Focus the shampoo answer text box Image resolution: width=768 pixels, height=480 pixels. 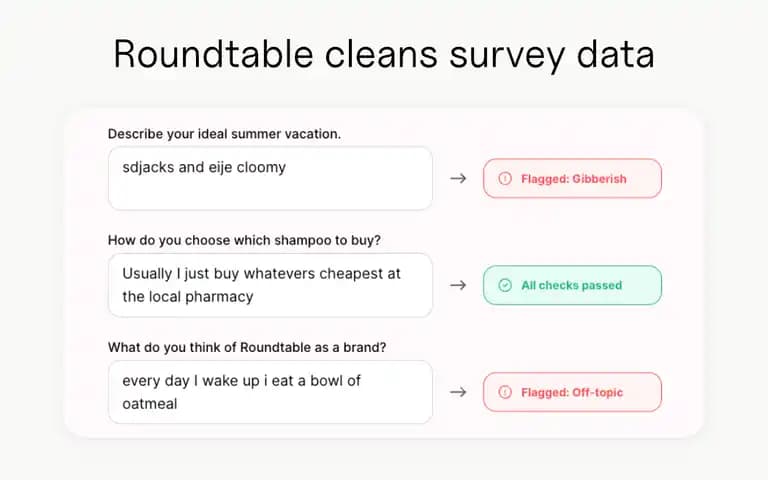[x=270, y=285]
